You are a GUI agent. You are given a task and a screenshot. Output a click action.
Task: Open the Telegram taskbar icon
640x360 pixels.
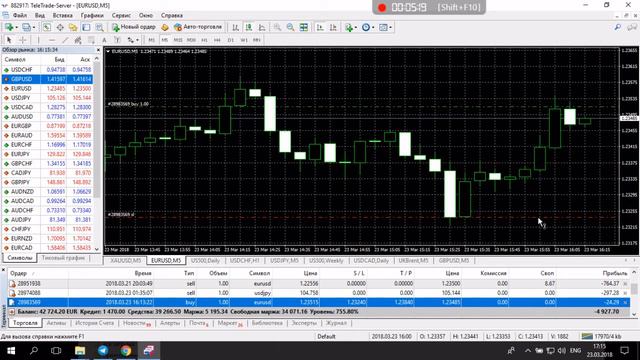click(x=103, y=351)
